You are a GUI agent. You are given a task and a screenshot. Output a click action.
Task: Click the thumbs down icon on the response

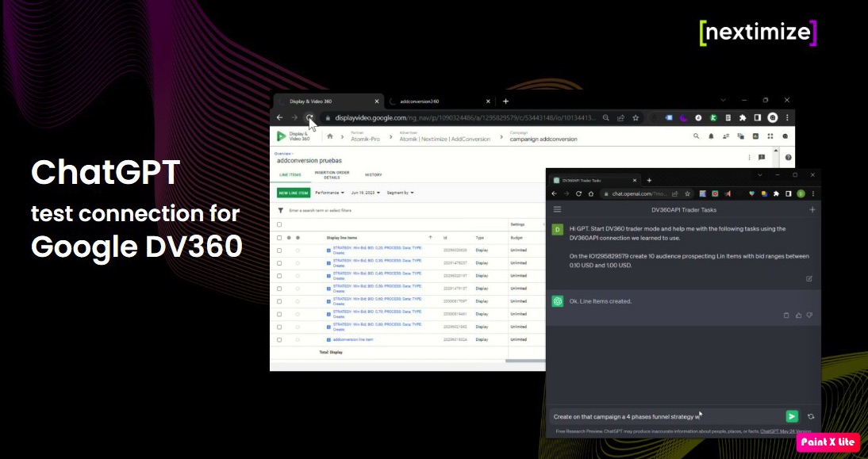click(x=809, y=315)
